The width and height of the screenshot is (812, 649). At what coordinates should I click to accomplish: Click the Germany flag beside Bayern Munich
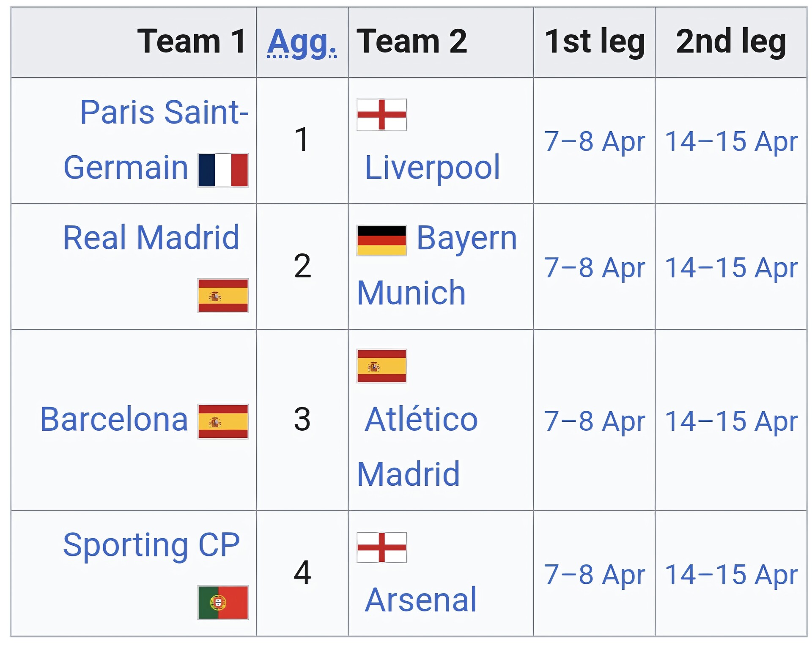(x=381, y=241)
